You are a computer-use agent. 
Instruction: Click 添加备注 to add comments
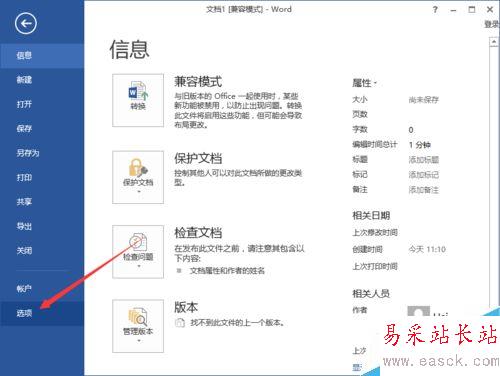coord(424,190)
